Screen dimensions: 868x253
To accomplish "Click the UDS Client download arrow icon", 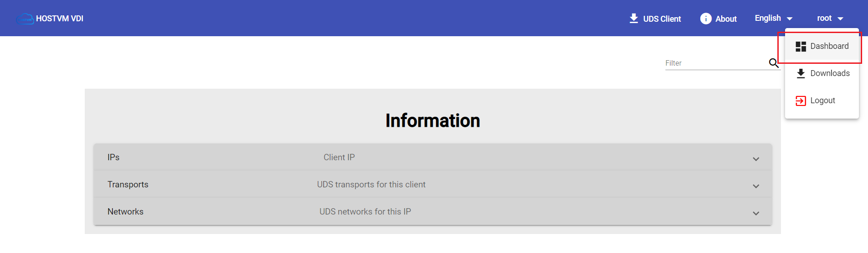I will pos(634,19).
